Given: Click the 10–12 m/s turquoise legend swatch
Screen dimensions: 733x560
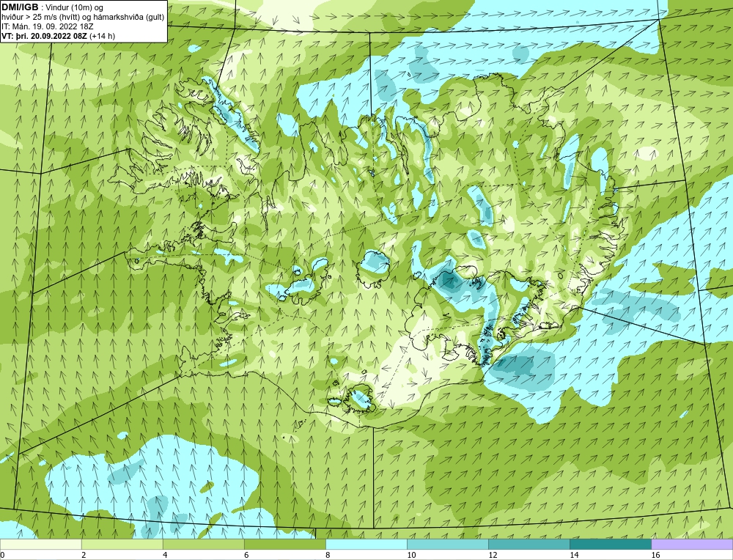Looking at the screenshot, I should pos(448,544).
